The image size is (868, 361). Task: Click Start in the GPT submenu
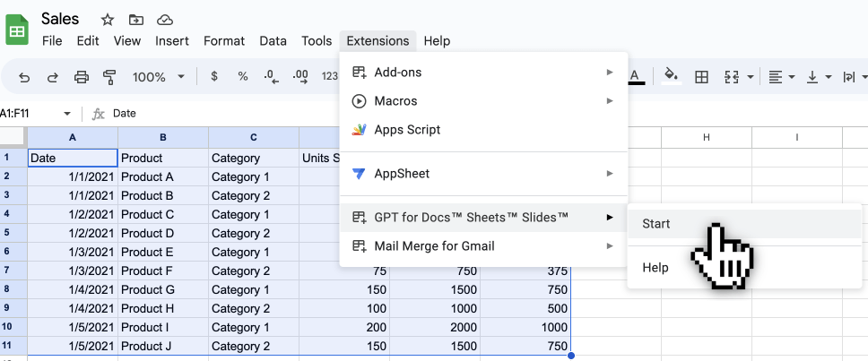(x=656, y=224)
